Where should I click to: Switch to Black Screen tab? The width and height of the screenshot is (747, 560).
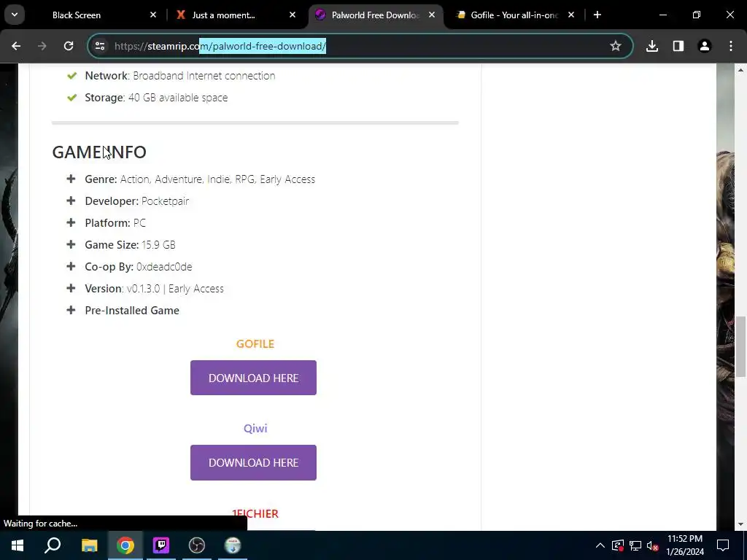[76, 15]
